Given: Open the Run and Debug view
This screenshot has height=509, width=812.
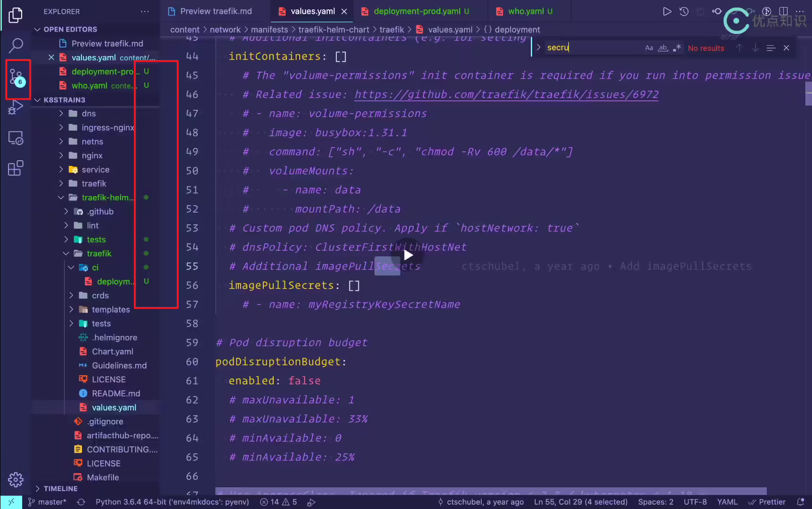Looking at the screenshot, I should (16, 107).
